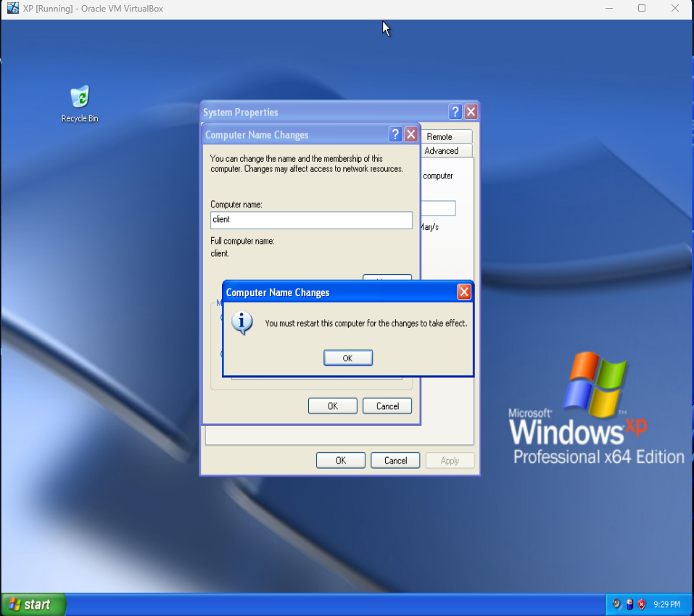Click OK in the Computer Name Changes dialog

click(332, 406)
